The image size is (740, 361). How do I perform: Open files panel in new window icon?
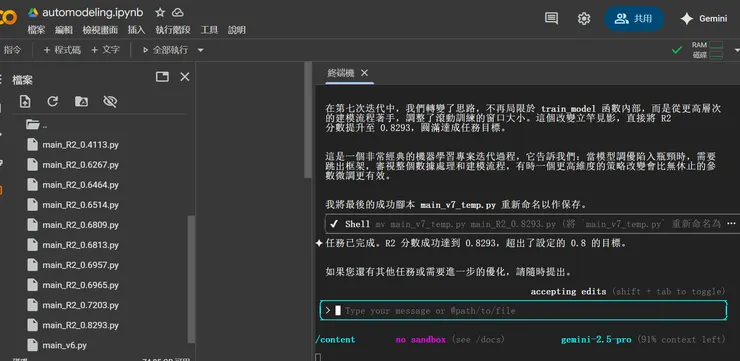162,76
